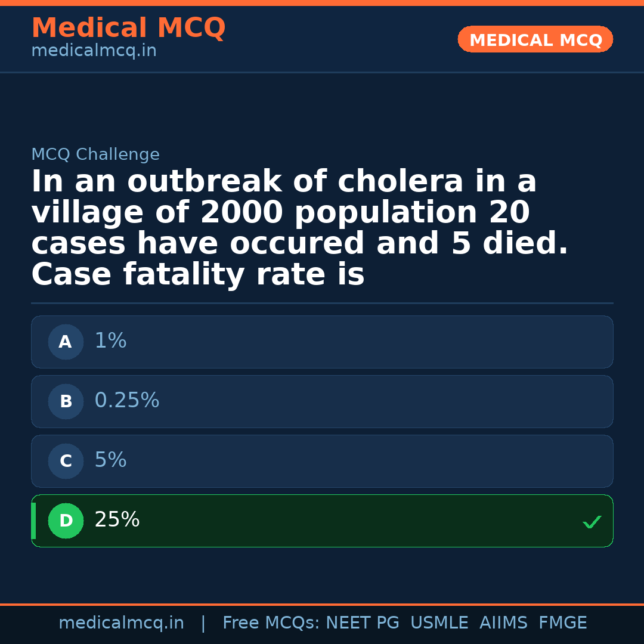The width and height of the screenshot is (644, 644).
Task: Click the Free MCQs footer label
Action: [271, 623]
